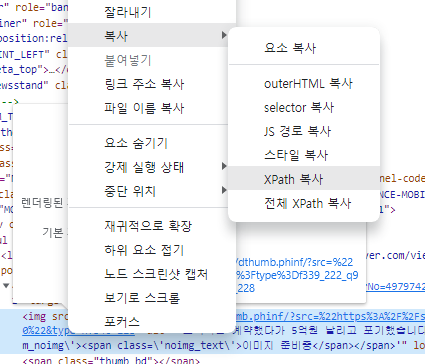Click the link ending No=4979742
425x364 pixels.
tap(395, 286)
